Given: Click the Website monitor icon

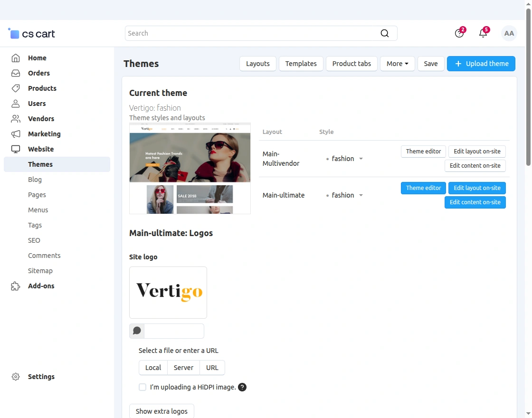Looking at the screenshot, I should (x=16, y=149).
